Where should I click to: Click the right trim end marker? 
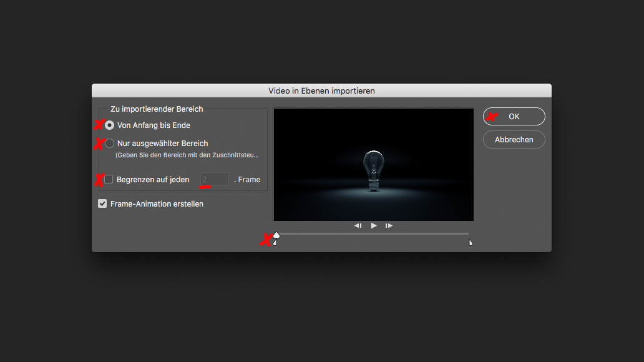tap(471, 243)
